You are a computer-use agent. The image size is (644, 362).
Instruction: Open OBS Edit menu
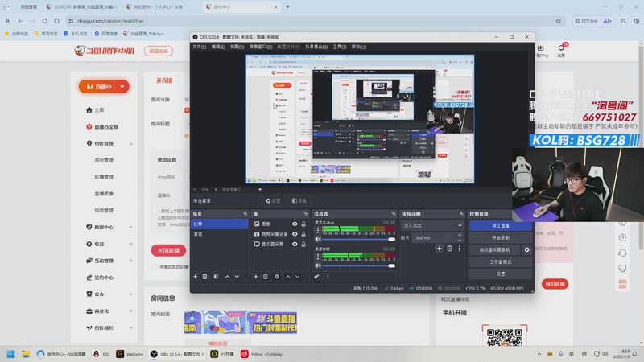(x=217, y=47)
